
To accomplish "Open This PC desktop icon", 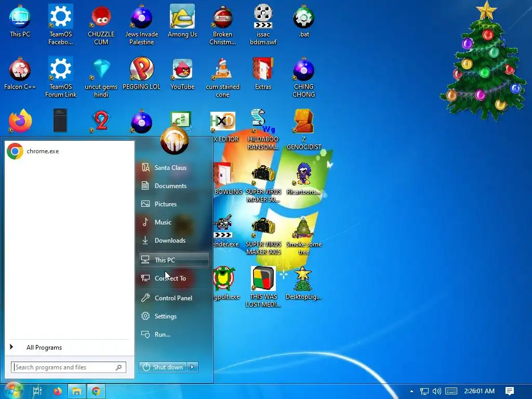I will pos(20,21).
